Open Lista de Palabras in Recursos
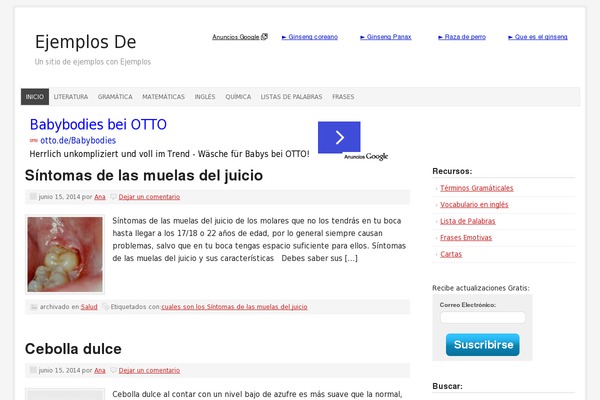 [468, 221]
